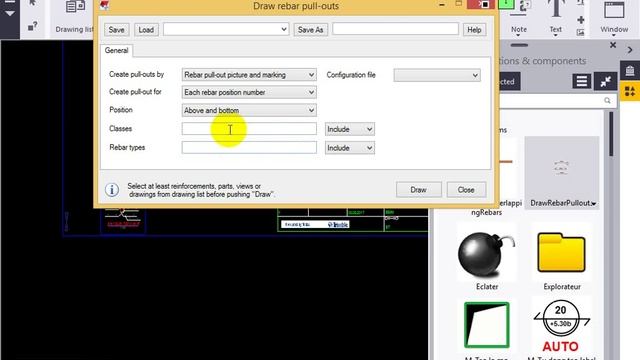Open the Configuration file dropdown

(x=437, y=75)
